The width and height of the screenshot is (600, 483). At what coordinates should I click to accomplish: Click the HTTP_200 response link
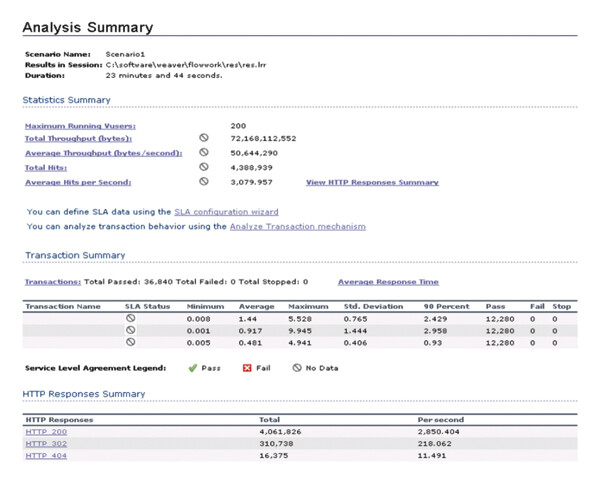pyautogui.click(x=46, y=432)
